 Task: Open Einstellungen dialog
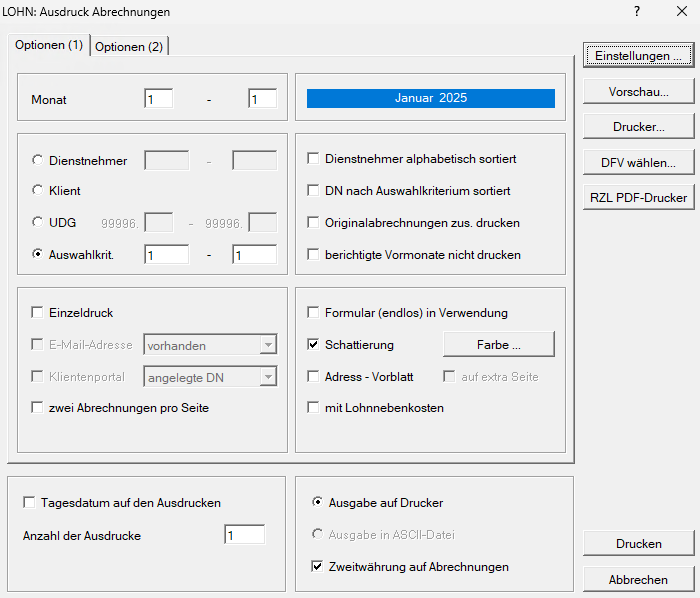coord(639,56)
